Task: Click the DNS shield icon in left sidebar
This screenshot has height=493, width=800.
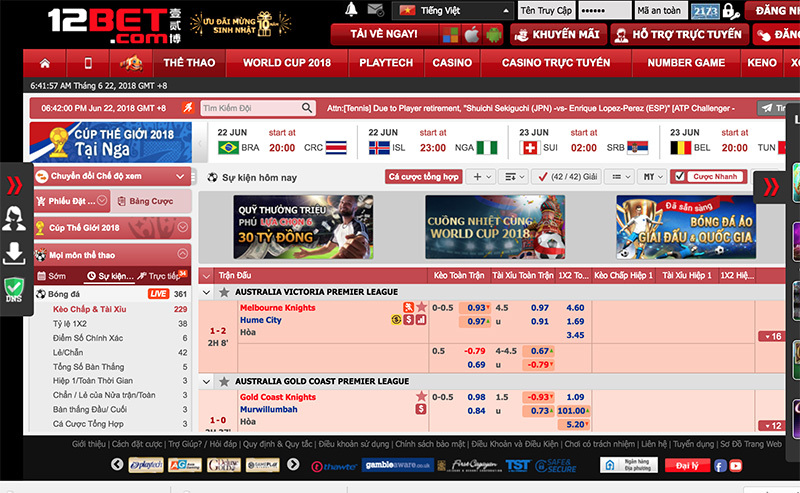Action: [x=15, y=290]
